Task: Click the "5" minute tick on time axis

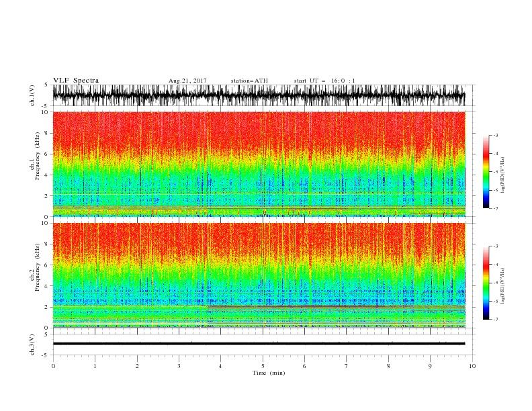Action: pyautogui.click(x=263, y=366)
